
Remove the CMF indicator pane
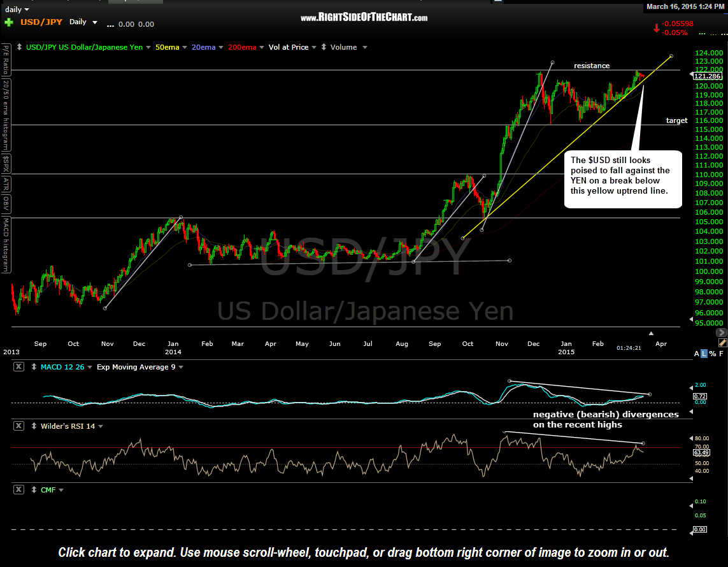pos(19,490)
